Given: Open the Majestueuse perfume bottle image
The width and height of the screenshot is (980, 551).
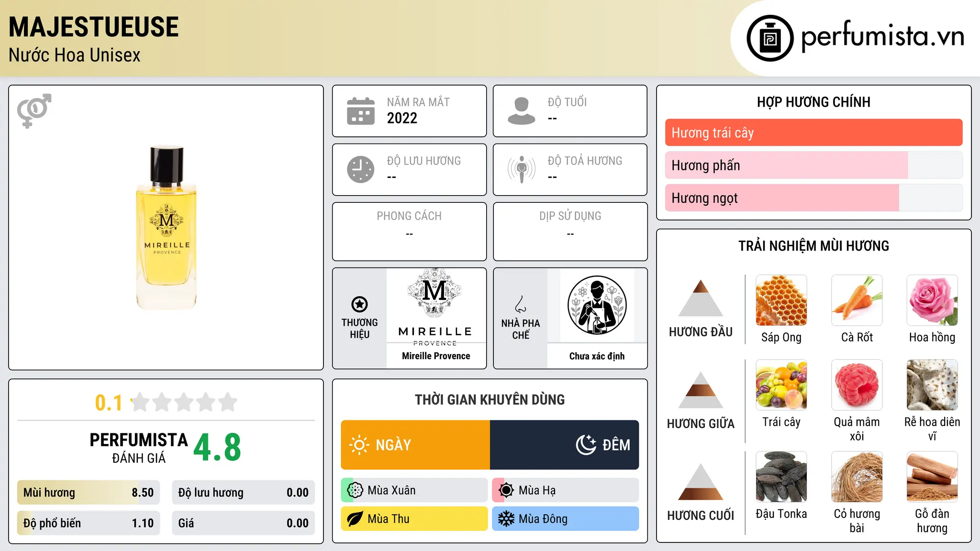Looking at the screenshot, I should click(x=167, y=228).
